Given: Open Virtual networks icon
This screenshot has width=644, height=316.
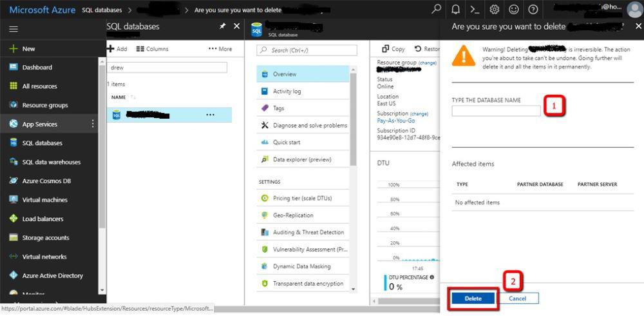Looking at the screenshot, I should coord(14,256).
